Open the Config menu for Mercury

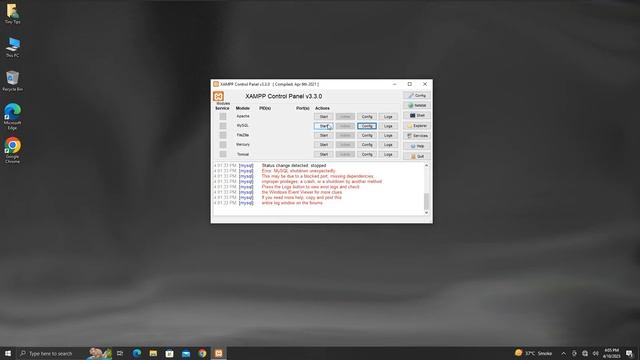click(x=367, y=144)
